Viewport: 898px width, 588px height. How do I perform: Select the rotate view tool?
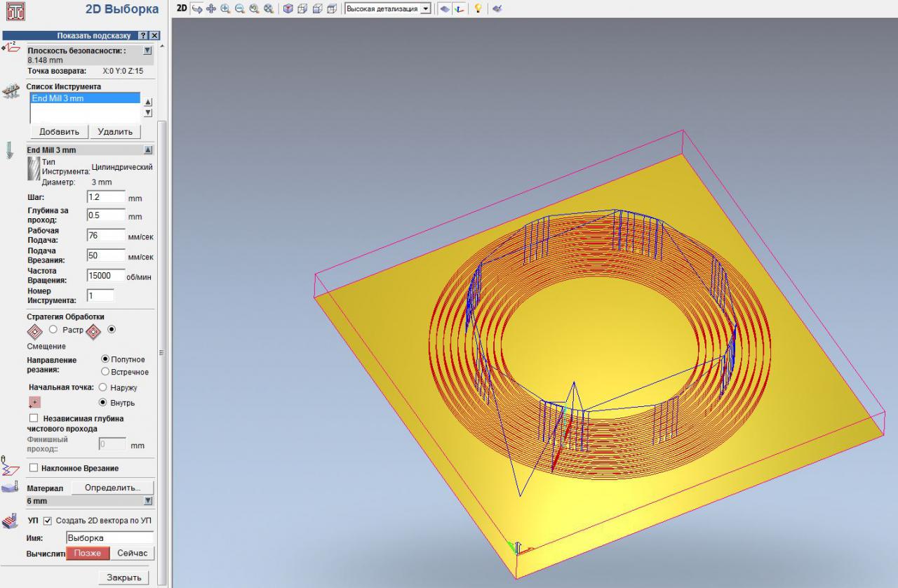point(197,8)
